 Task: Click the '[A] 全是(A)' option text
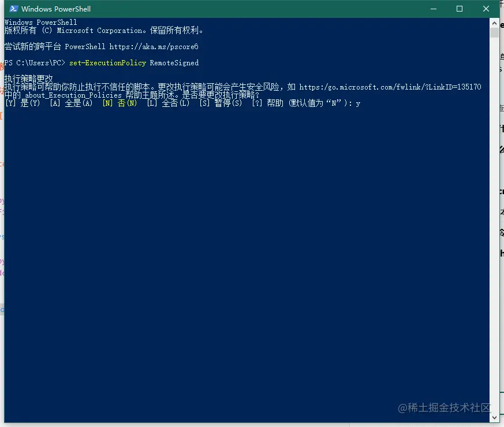pos(71,103)
